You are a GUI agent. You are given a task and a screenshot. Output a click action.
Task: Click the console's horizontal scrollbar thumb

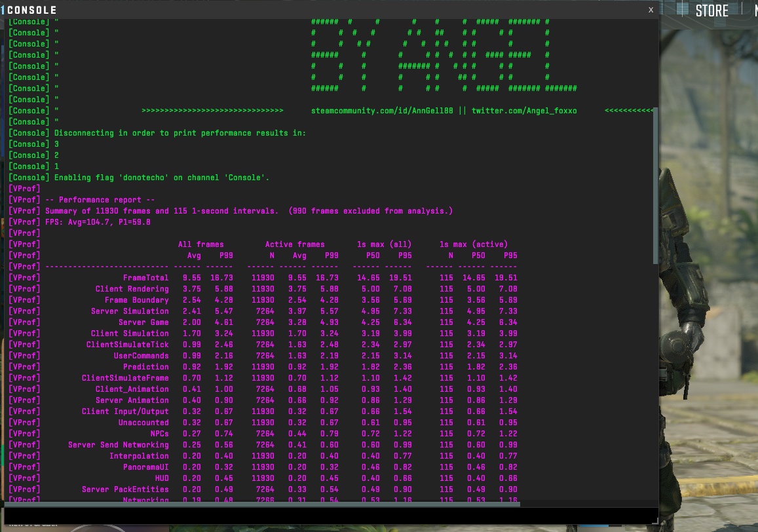pos(262,504)
